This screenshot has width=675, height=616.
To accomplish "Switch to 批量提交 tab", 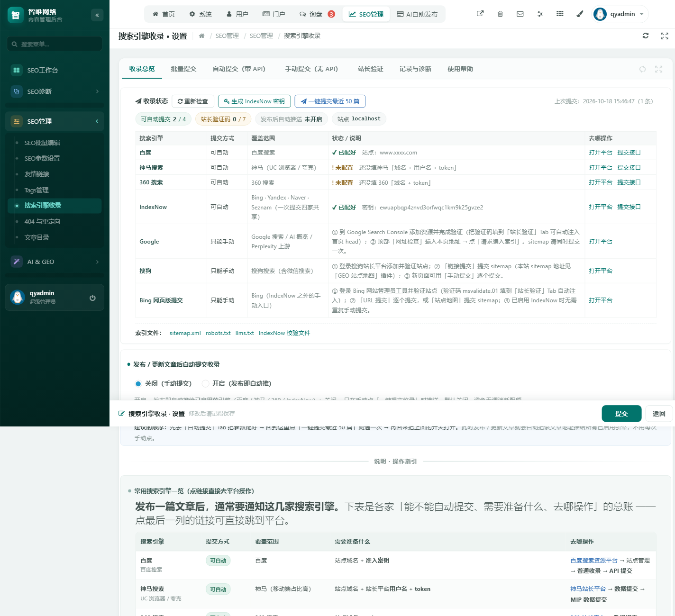I will pyautogui.click(x=183, y=69).
